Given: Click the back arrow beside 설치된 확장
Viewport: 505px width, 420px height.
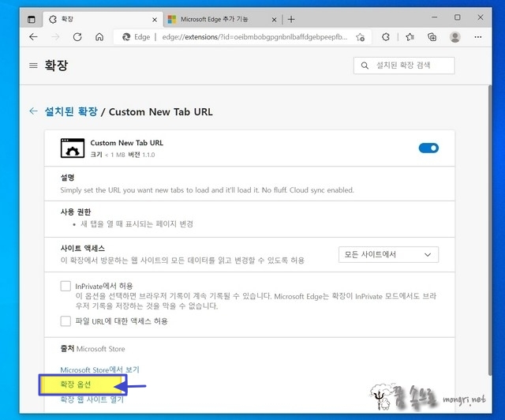Looking at the screenshot, I should (x=33, y=111).
